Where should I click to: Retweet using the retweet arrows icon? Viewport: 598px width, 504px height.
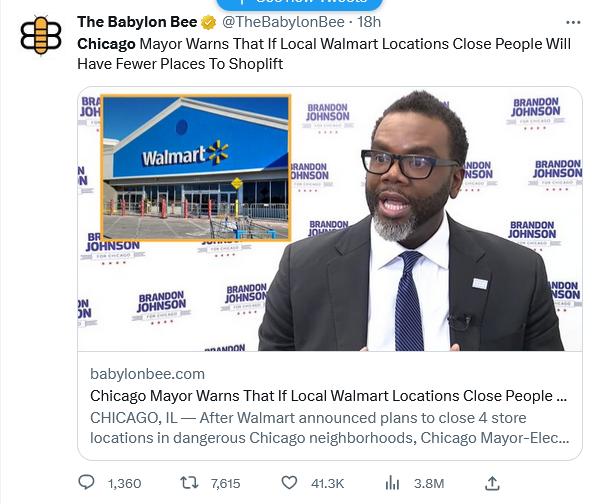coord(189,483)
